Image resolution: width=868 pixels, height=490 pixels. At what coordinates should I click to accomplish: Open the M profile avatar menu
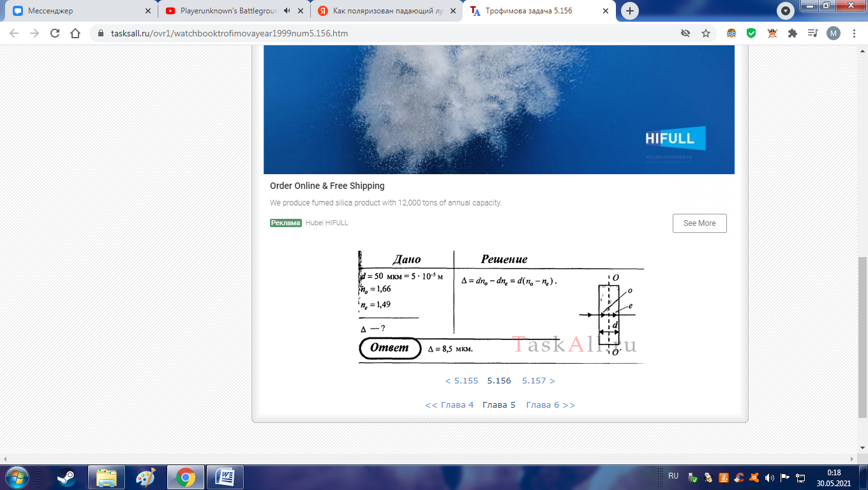pyautogui.click(x=834, y=33)
